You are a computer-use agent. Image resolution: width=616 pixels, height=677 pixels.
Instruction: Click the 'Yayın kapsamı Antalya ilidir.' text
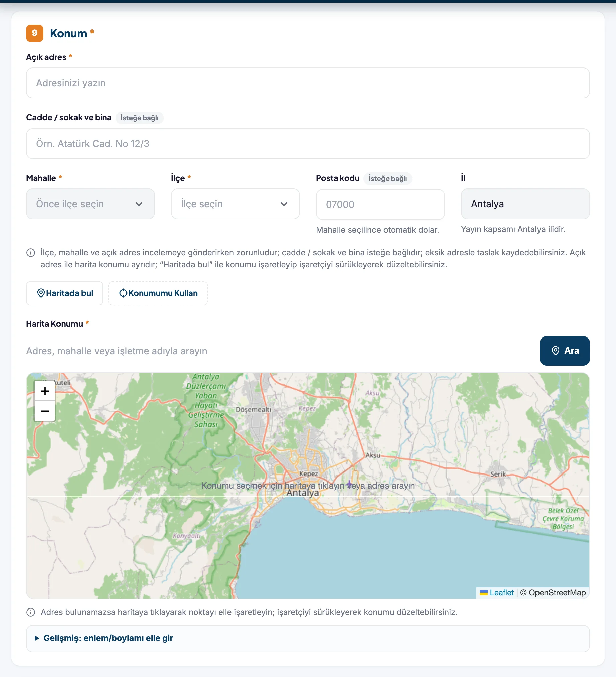[513, 229]
